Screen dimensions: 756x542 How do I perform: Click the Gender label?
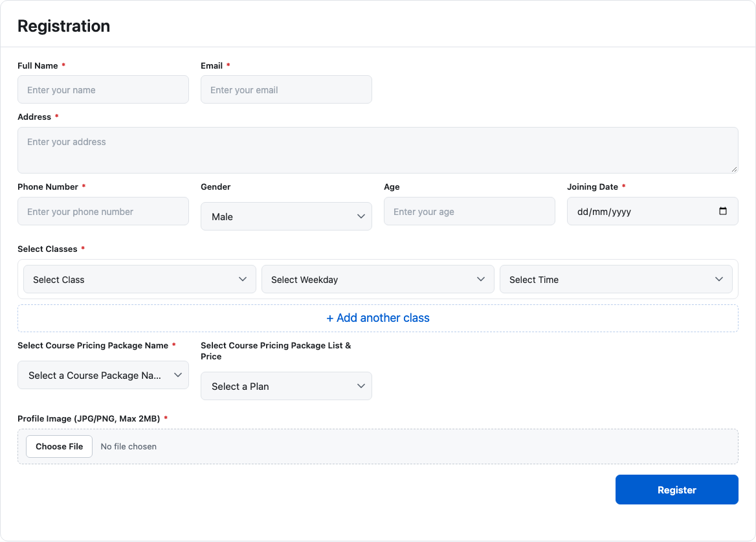click(x=216, y=186)
